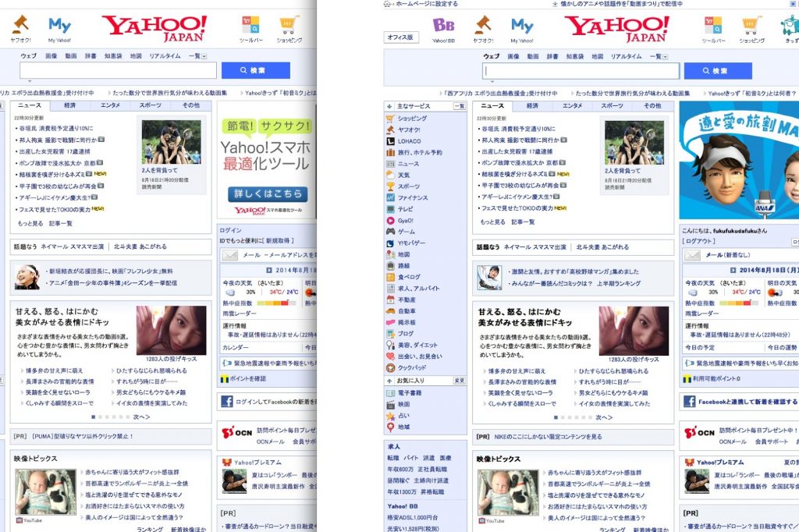Focus the search field on the right page
The image size is (799, 532).
581,71
